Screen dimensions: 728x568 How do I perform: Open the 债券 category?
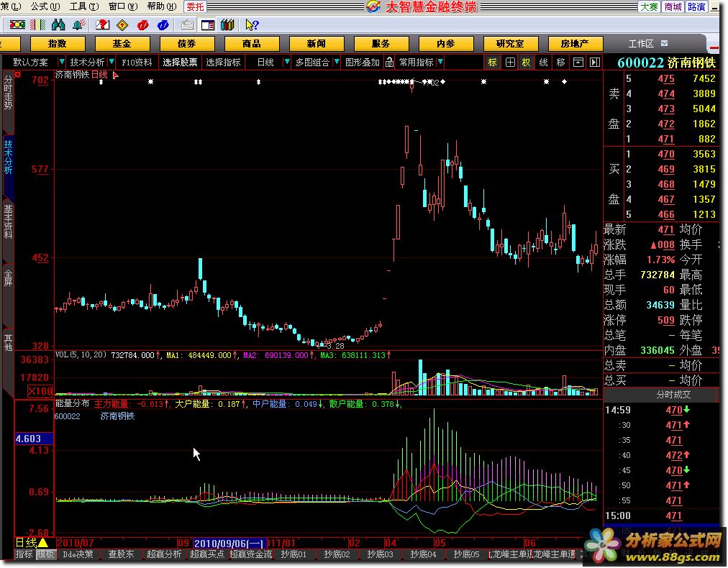coord(187,44)
